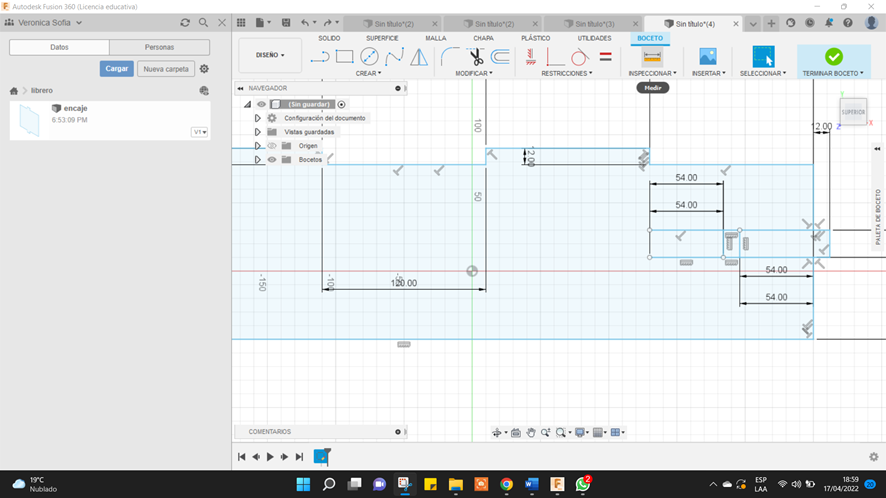Click the Undo arrow
Screen dimensions: 886x498
305,23
